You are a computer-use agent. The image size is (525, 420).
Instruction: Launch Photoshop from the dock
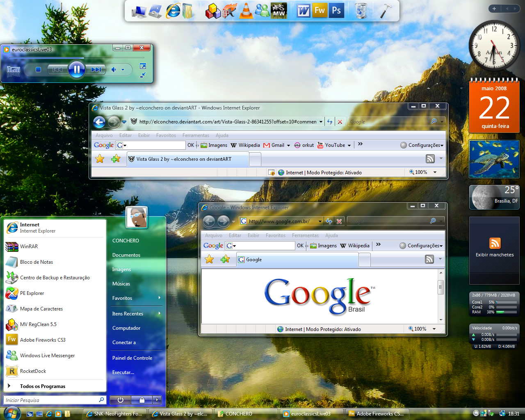[x=336, y=11]
